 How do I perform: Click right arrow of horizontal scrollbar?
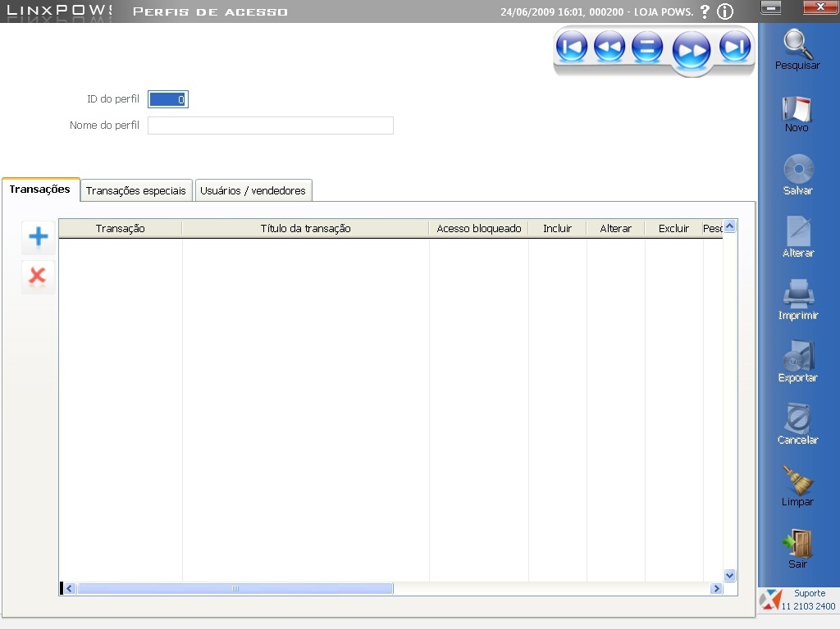pyautogui.click(x=716, y=588)
